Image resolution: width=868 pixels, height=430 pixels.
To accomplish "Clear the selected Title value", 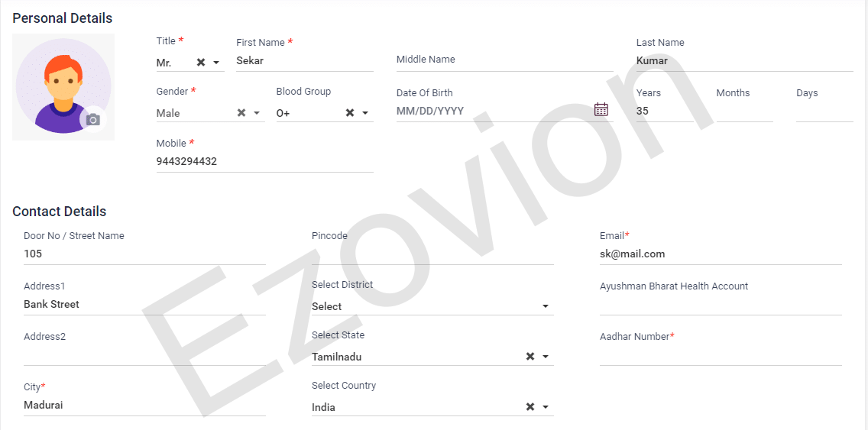I will pos(201,63).
